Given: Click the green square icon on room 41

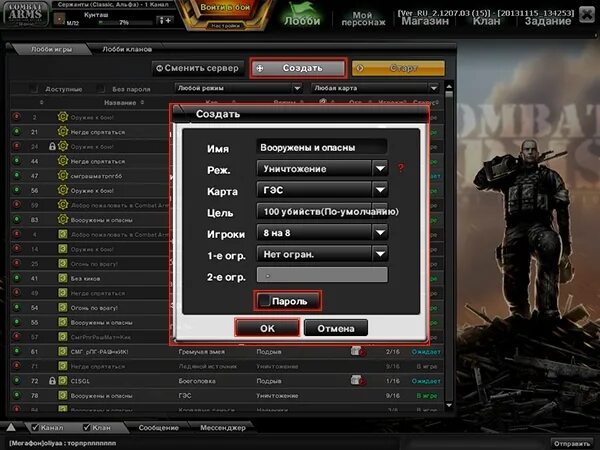Looking at the screenshot, I should click(x=63, y=278).
